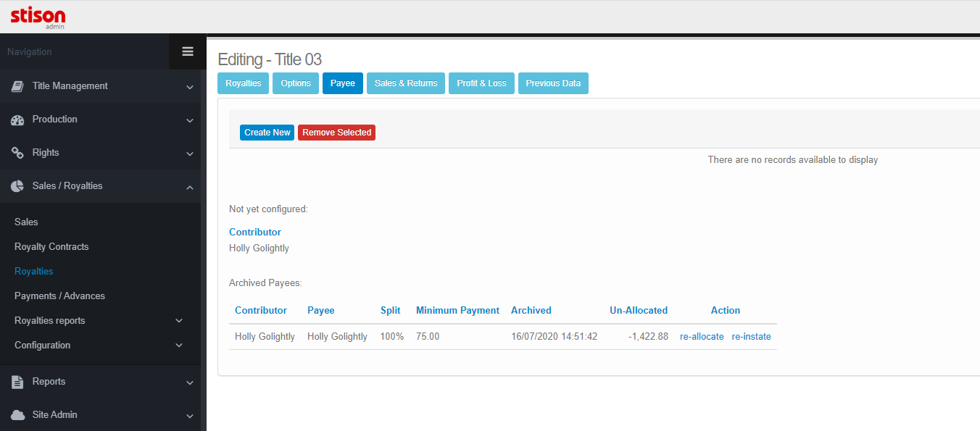Click the book icon beside Title Management
Viewport: 980px width, 431px height.
click(17, 86)
